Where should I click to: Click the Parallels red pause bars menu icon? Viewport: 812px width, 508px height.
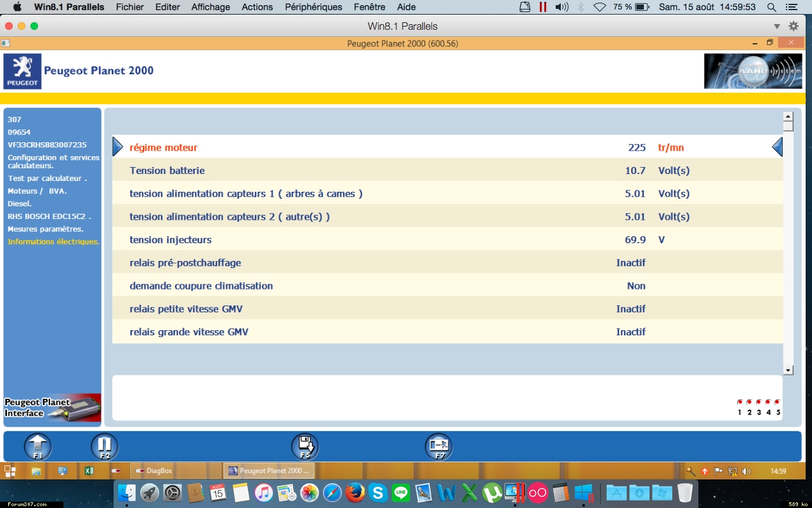[x=543, y=7]
